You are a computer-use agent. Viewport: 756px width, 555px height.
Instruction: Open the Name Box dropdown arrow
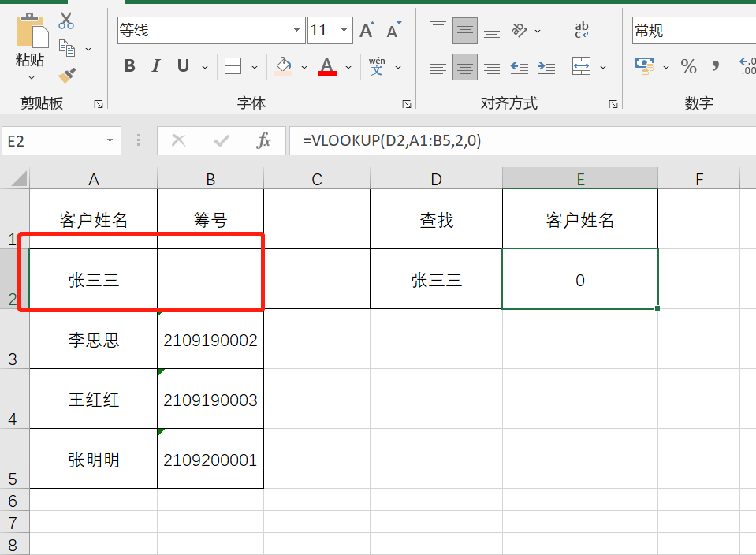coord(110,141)
